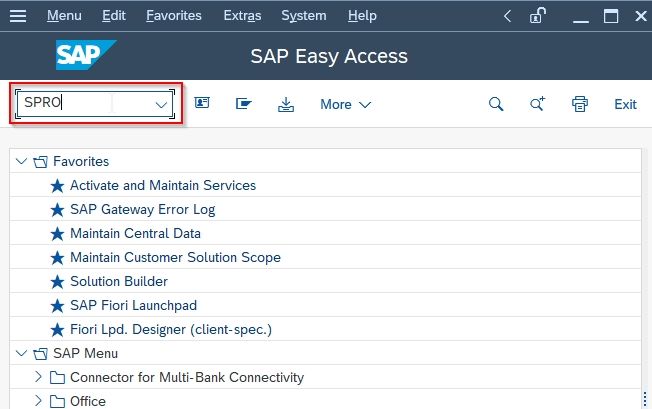
Task: Collapse the SAP Menu folder
Action: tap(21, 353)
